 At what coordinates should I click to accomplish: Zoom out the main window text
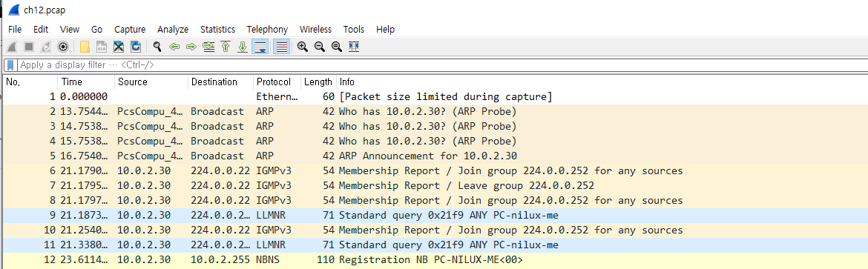click(320, 47)
